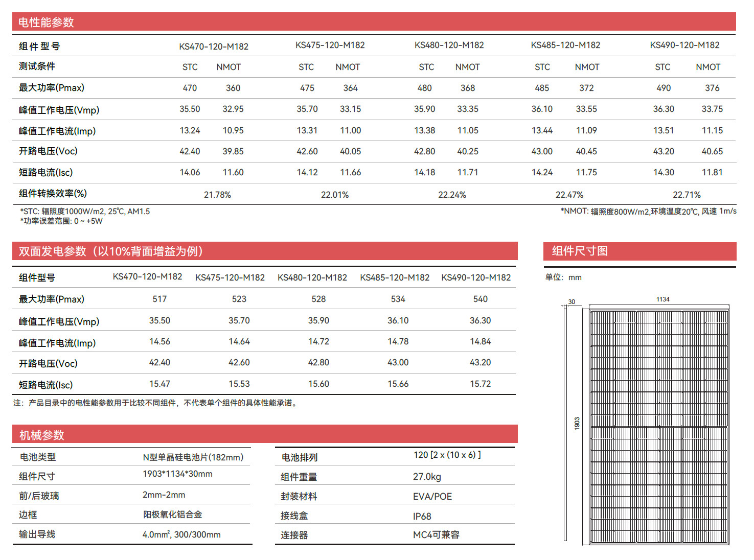Click the 最大功率(Pmax) label in the top table

click(52, 88)
